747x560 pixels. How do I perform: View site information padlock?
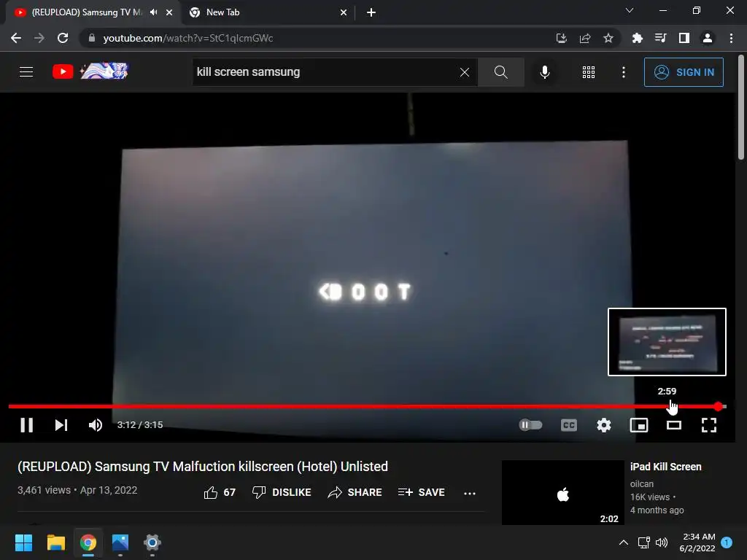point(91,38)
